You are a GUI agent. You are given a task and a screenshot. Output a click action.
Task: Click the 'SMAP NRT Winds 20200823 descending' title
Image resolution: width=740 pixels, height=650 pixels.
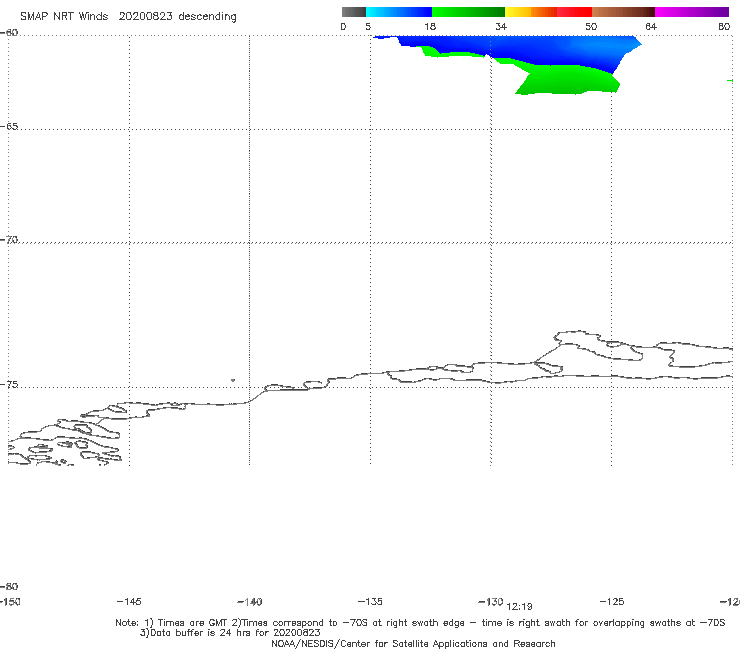coord(128,17)
